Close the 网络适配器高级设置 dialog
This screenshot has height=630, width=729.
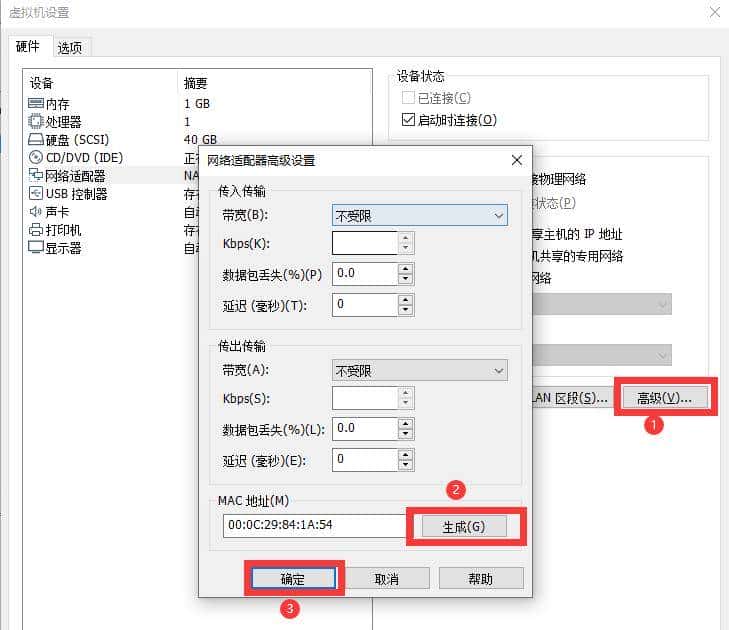[x=517, y=160]
